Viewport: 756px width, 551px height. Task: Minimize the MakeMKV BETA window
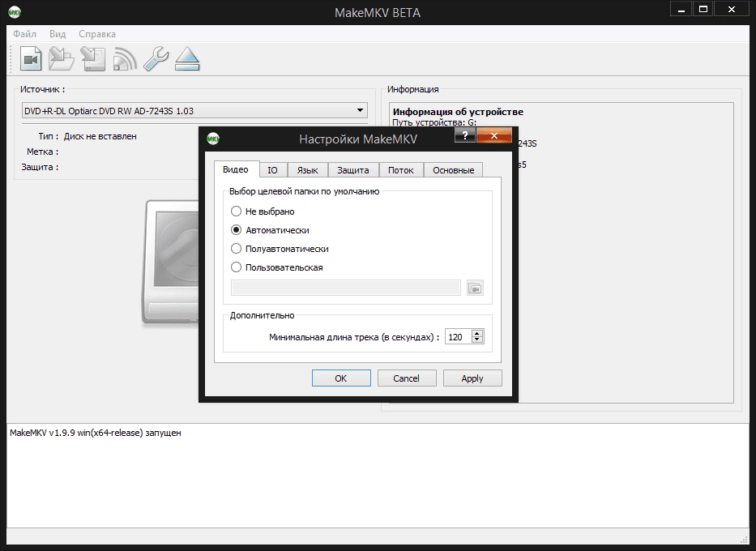(681, 10)
